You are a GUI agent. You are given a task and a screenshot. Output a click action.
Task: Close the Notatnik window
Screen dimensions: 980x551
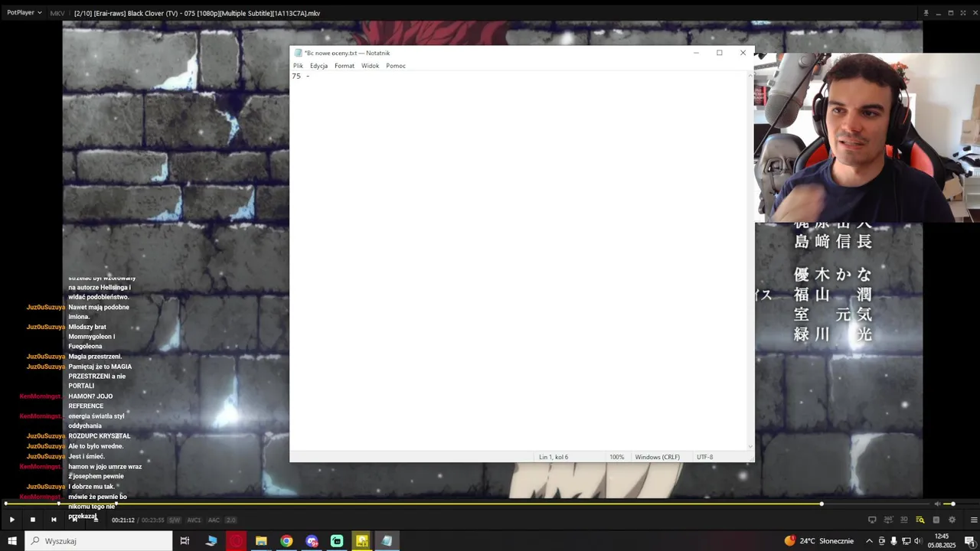(x=743, y=53)
